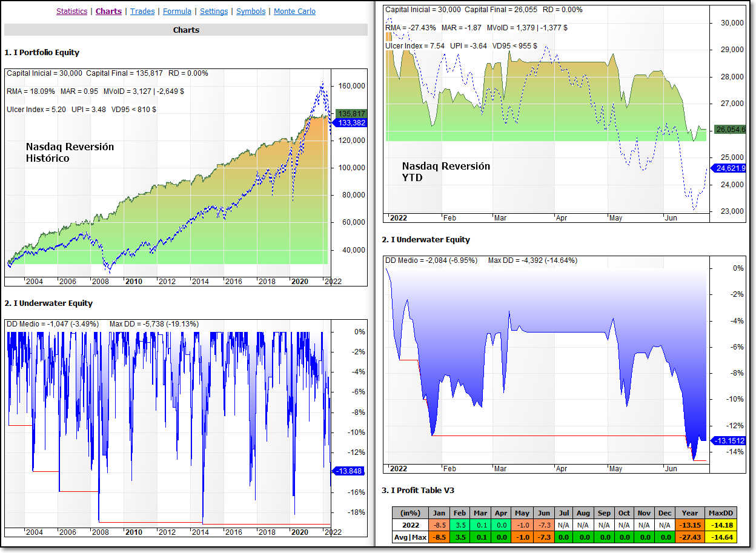Click the 'MaxDD' column header in profit table
The height and width of the screenshot is (553, 756).
click(x=721, y=514)
